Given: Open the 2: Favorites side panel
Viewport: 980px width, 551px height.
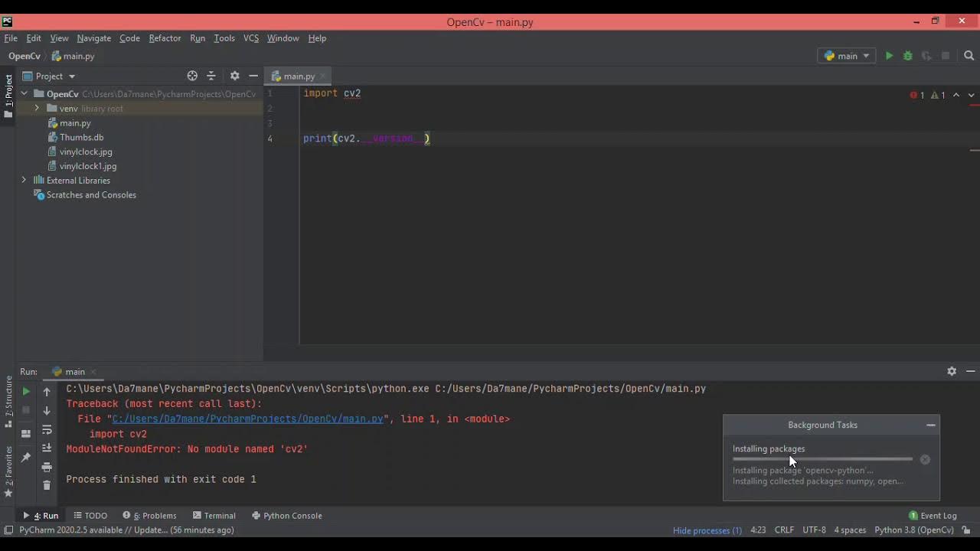Looking at the screenshot, I should click(x=8, y=471).
